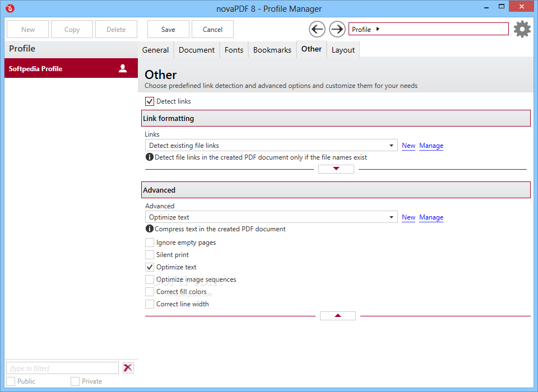This screenshot has height=392, width=538.
Task: Switch to the Document tab
Action: 197,50
